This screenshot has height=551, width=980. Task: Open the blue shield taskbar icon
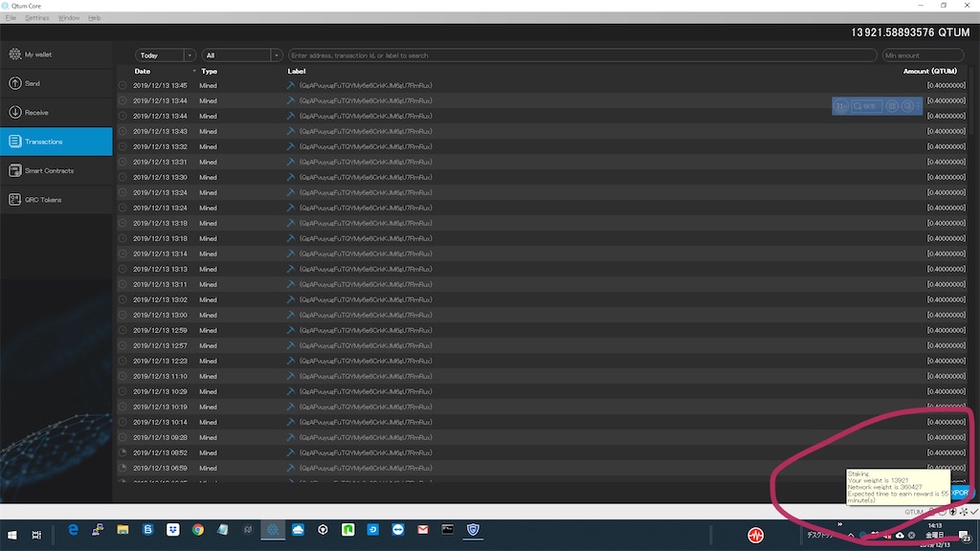coord(473,530)
